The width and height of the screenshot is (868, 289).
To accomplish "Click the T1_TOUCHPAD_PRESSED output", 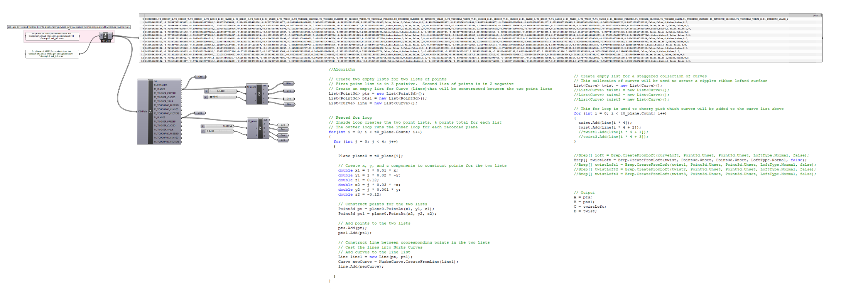I will (x=166, y=134).
